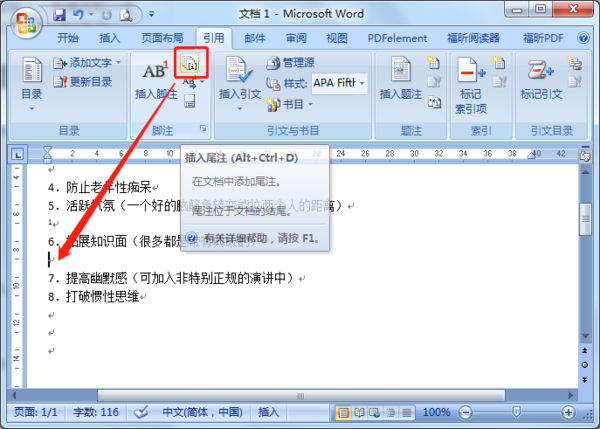The width and height of the screenshot is (600, 429).
Task: Open the 福昕PDF tab
Action: pyautogui.click(x=543, y=38)
